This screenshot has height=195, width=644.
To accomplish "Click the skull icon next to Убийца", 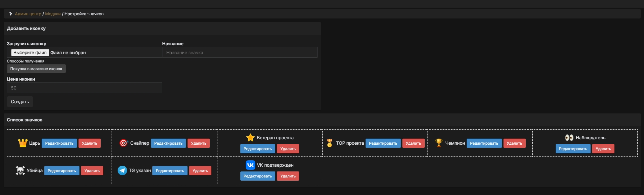I will coord(20,171).
